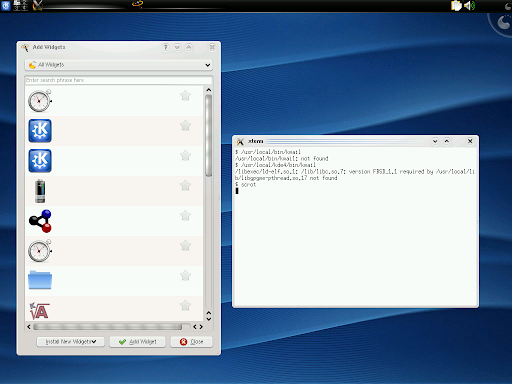Open the KDE application launcher menu
The image size is (512, 384).
tap(6, 6)
